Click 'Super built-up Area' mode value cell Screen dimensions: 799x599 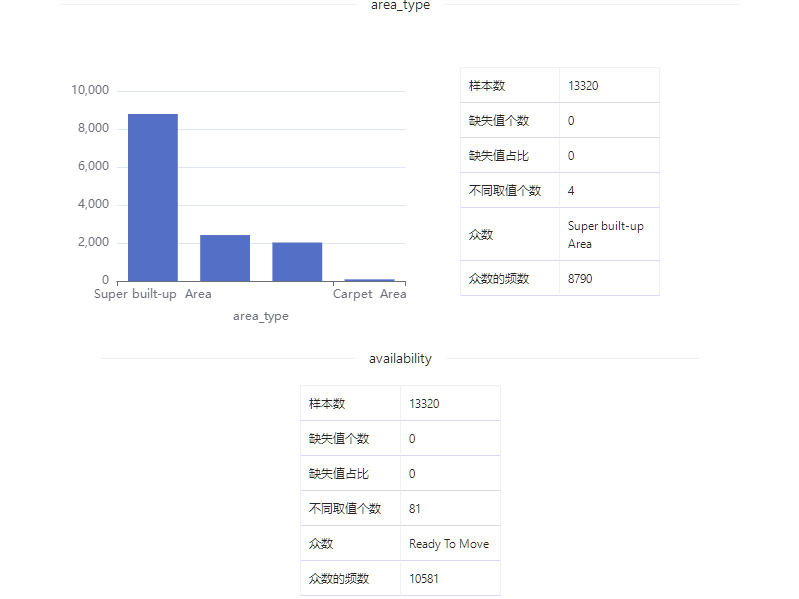(609, 235)
